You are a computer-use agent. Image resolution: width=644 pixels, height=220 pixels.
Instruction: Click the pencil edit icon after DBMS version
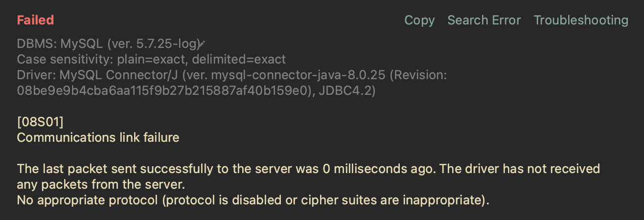202,44
